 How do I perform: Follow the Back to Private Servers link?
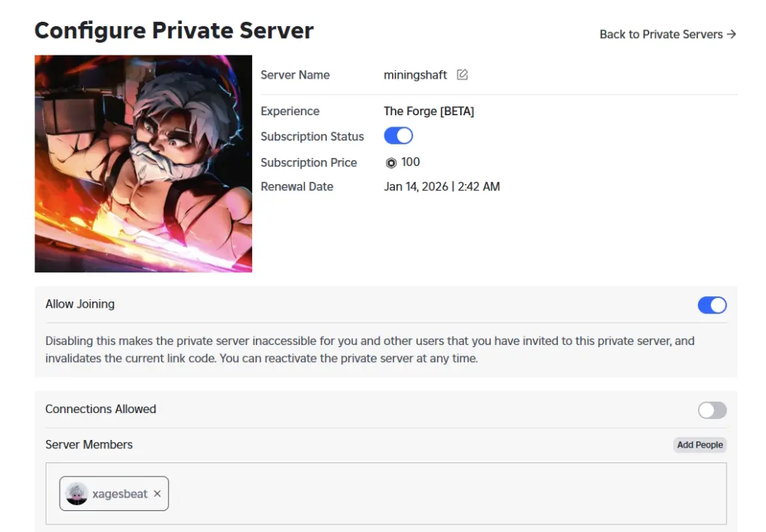(661, 34)
